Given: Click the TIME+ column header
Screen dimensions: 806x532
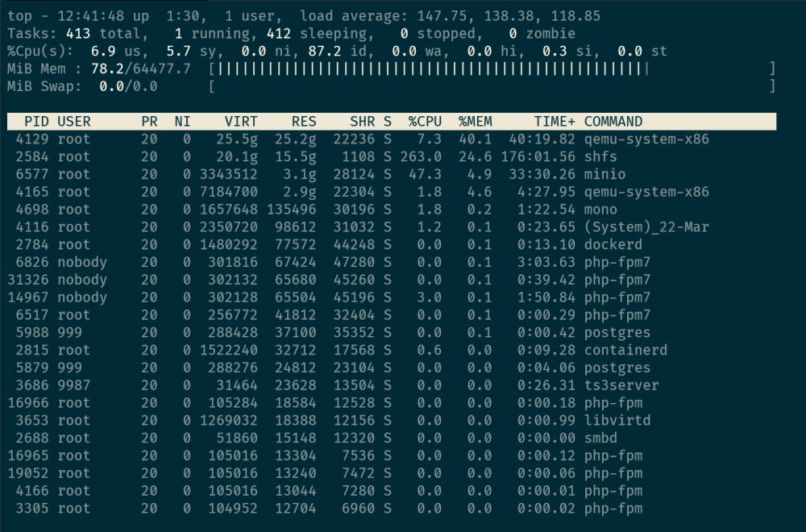Looking at the screenshot, I should point(555,121).
